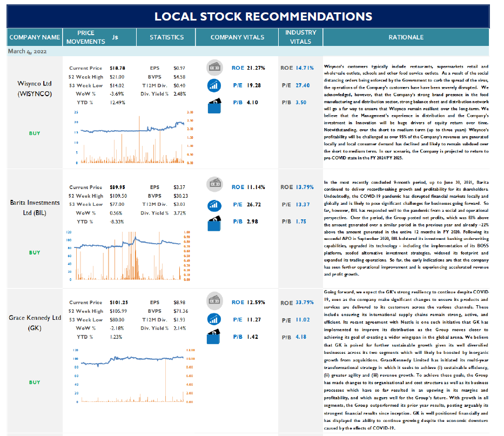Click the Wisynco Ltd (WISYNCO) company name
This screenshot has width=504, height=436.
click(35, 89)
